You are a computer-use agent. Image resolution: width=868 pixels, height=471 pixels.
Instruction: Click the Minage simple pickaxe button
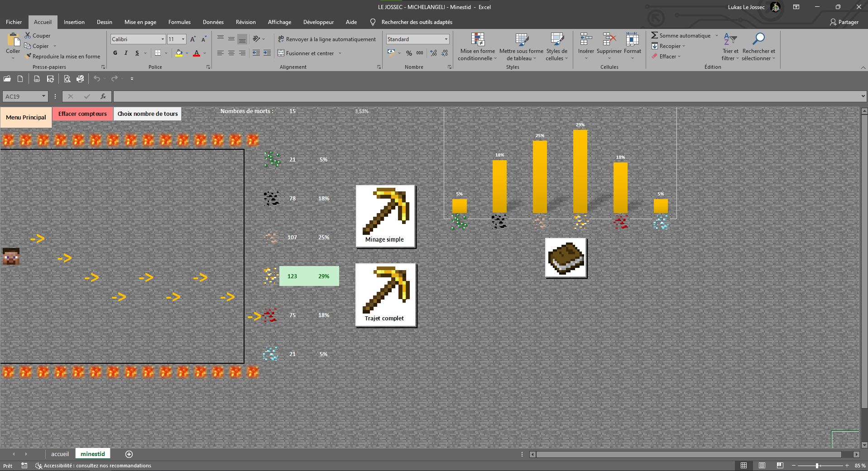pos(385,216)
